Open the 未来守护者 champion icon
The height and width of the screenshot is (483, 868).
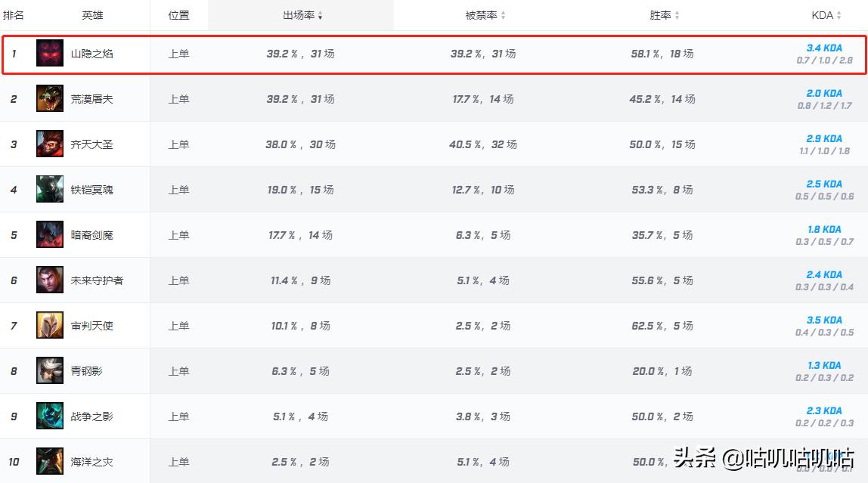click(x=50, y=280)
